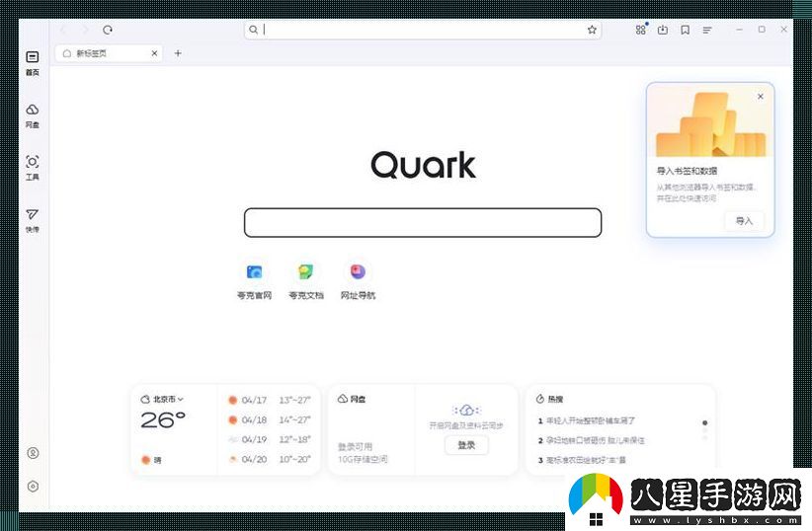
Task: Select the 04/19 forecast row
Action: tap(270, 439)
